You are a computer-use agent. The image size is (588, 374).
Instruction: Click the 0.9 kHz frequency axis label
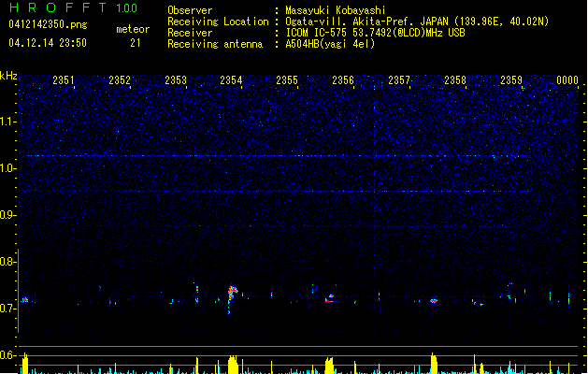click(7, 215)
